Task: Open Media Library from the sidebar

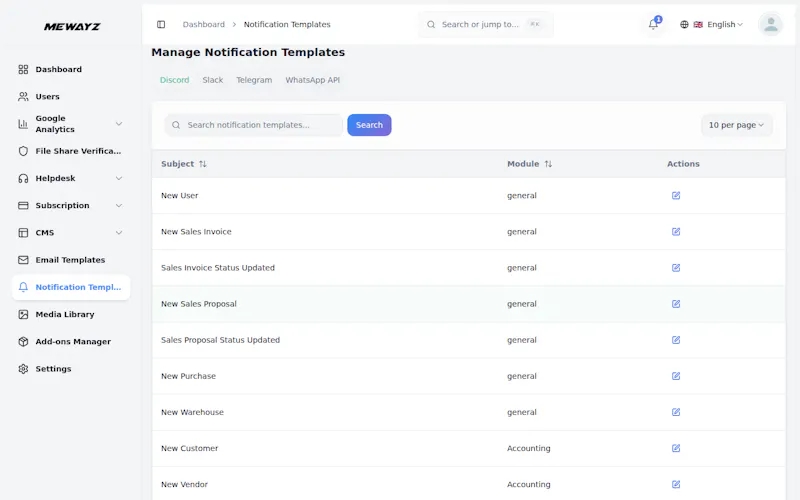Action: click(71, 314)
